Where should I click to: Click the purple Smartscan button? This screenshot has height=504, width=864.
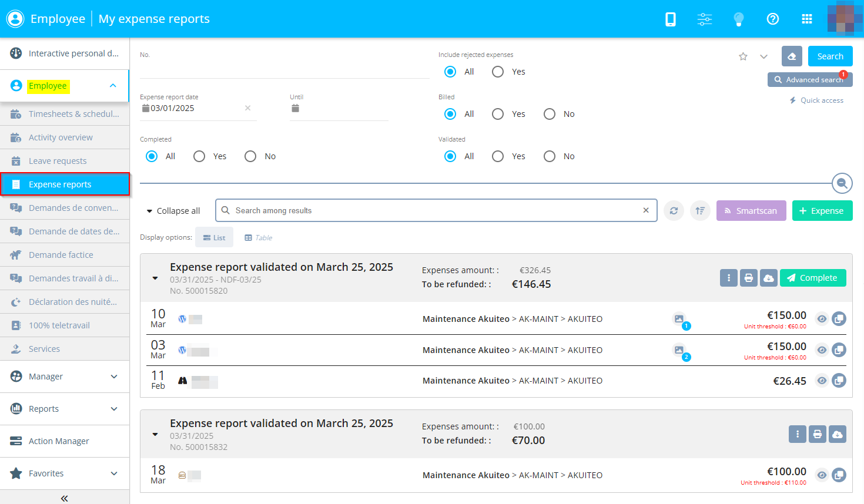point(751,211)
